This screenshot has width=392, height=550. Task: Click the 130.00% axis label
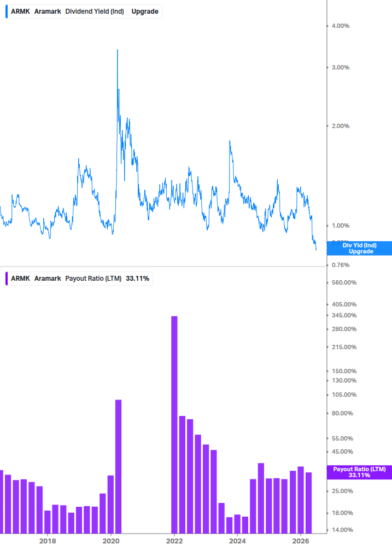coord(344,380)
